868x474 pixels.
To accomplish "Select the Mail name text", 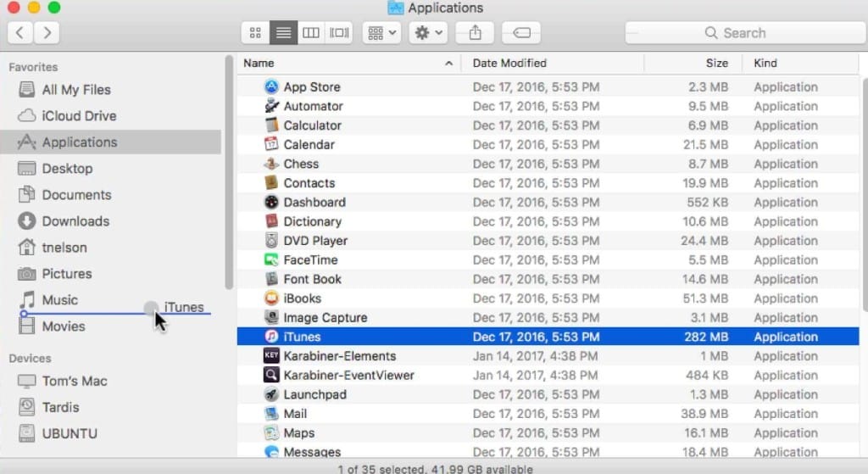I will (295, 414).
